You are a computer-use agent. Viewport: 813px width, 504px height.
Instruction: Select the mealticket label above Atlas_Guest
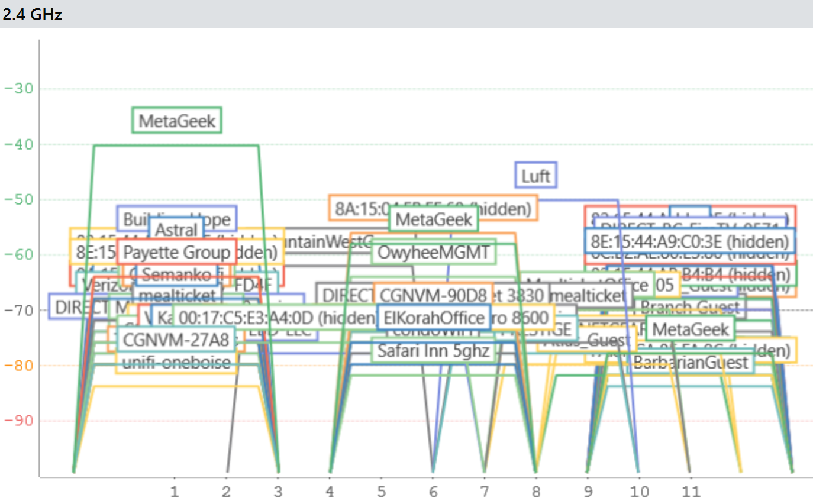[588, 295]
